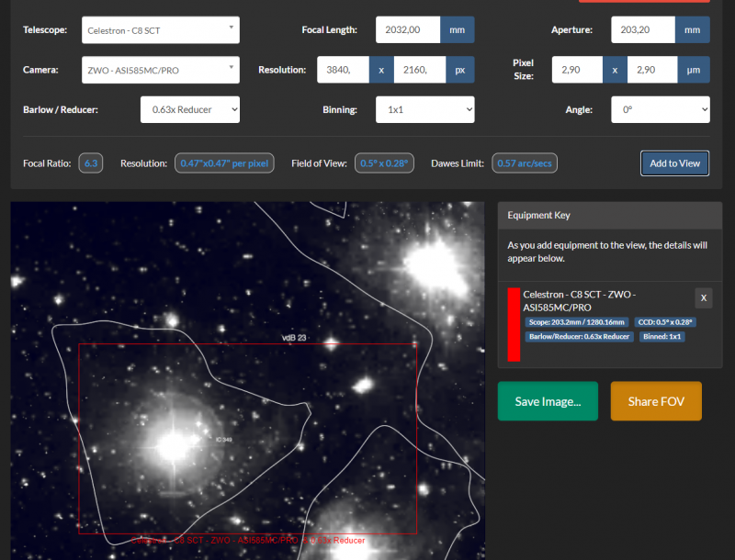Click the px unit next to Resolution

click(460, 70)
